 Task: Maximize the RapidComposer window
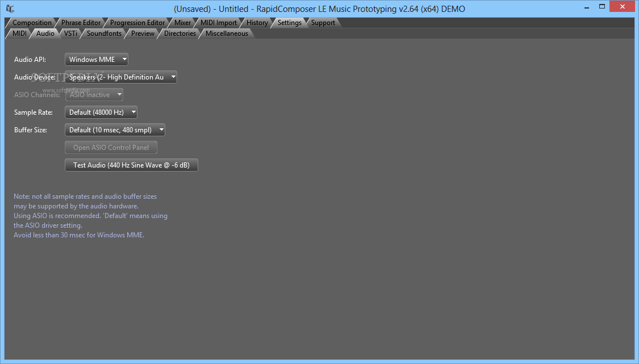[x=602, y=7]
